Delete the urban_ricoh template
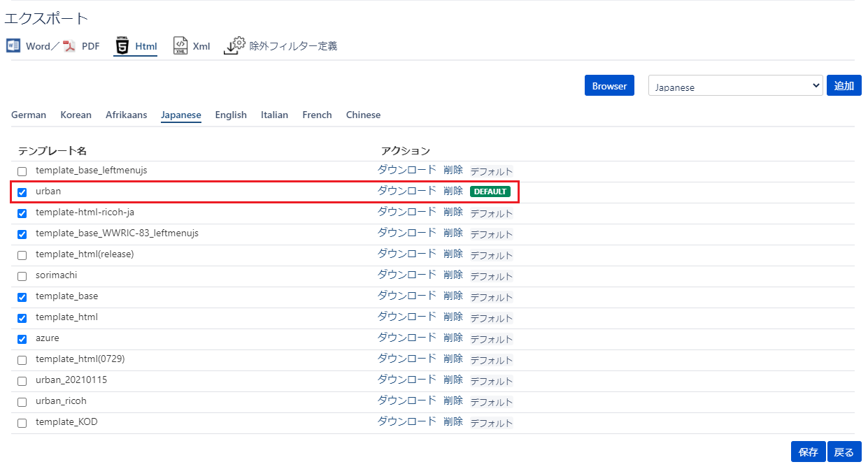The image size is (868, 469). (453, 401)
